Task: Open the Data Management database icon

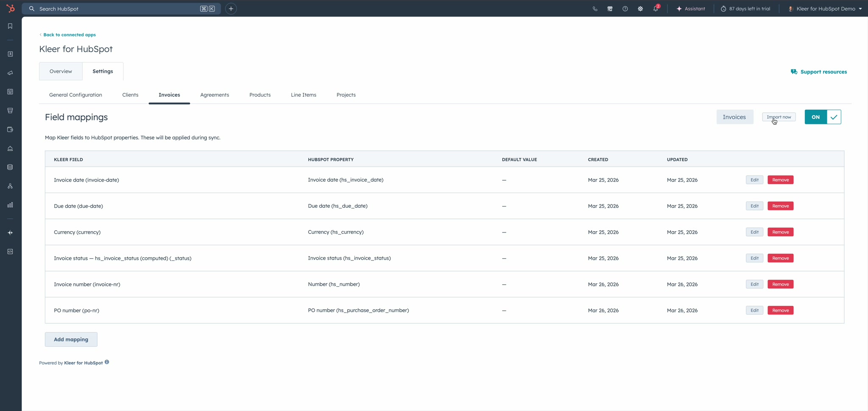Action: [x=10, y=167]
